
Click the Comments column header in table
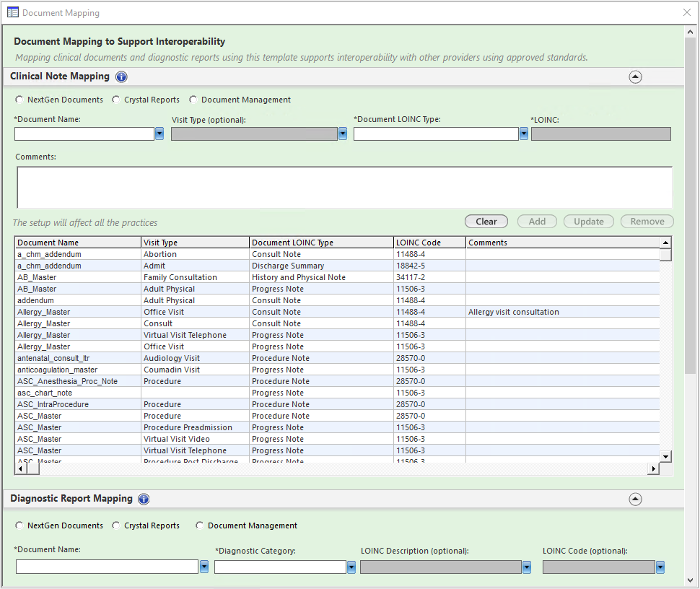pos(563,243)
